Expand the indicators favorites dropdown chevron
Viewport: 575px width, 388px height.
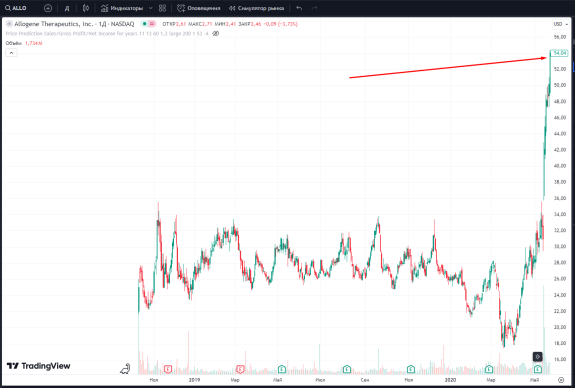(150, 8)
